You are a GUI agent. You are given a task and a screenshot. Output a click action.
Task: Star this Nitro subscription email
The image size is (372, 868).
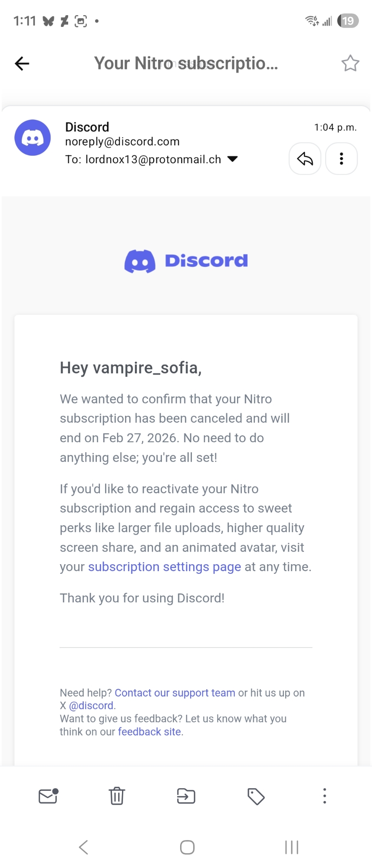pyautogui.click(x=350, y=63)
